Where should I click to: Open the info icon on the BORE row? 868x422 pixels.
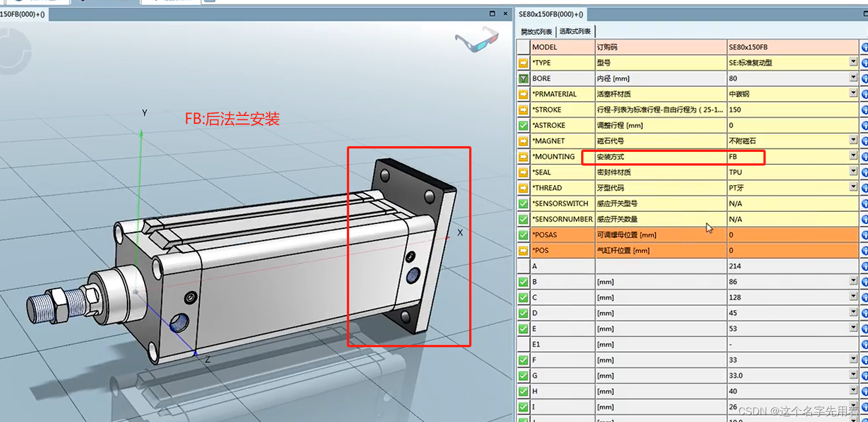coord(864,78)
